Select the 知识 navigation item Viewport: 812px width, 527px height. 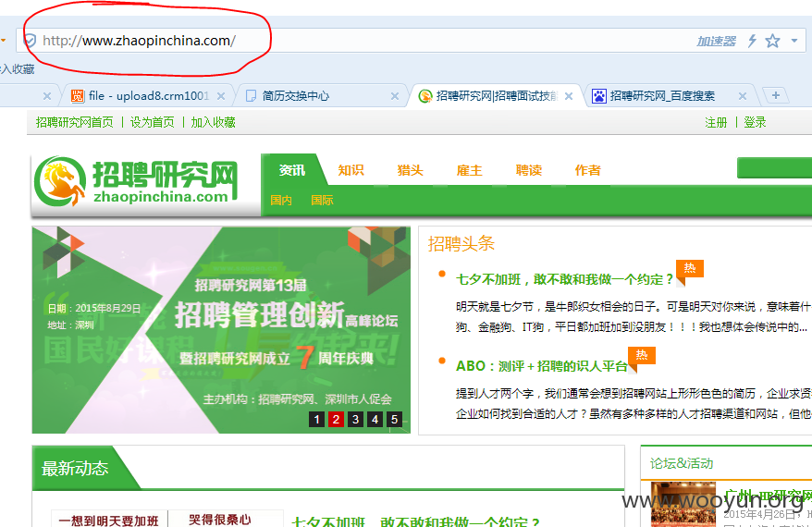point(351,170)
